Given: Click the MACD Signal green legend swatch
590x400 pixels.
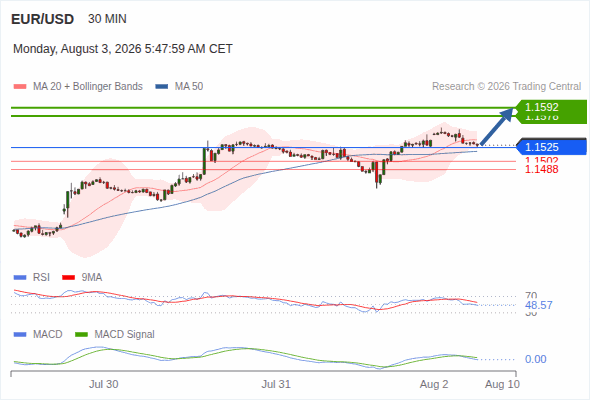Looking at the screenshot, I should (x=81, y=335).
